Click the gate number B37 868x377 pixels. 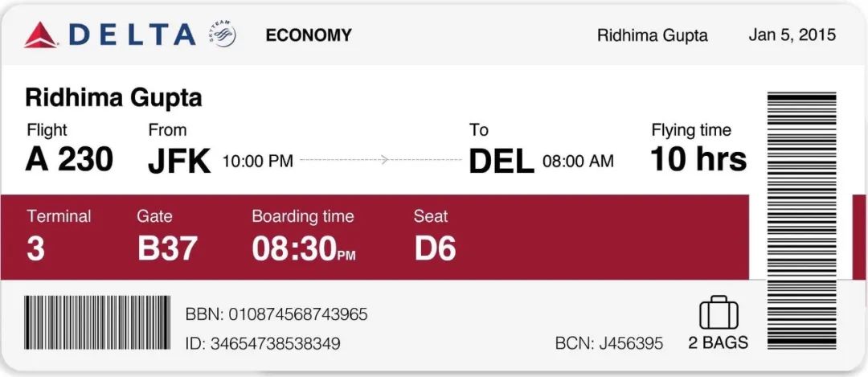point(167,248)
